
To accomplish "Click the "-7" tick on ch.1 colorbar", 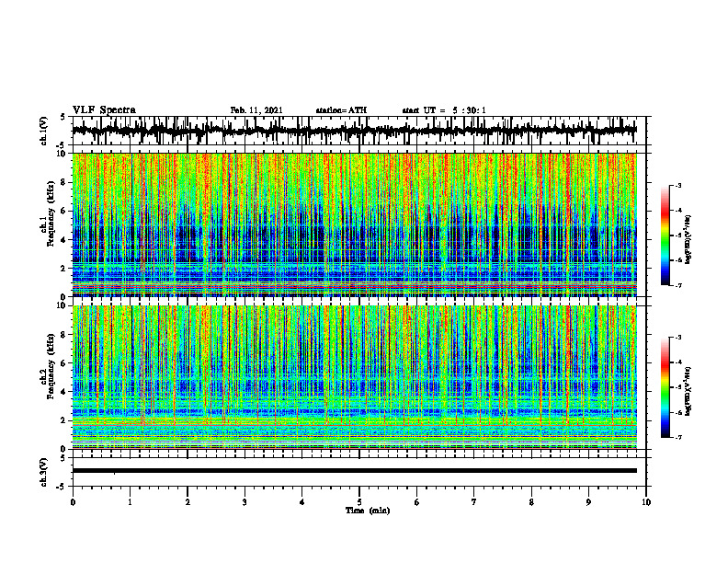I will (678, 285).
